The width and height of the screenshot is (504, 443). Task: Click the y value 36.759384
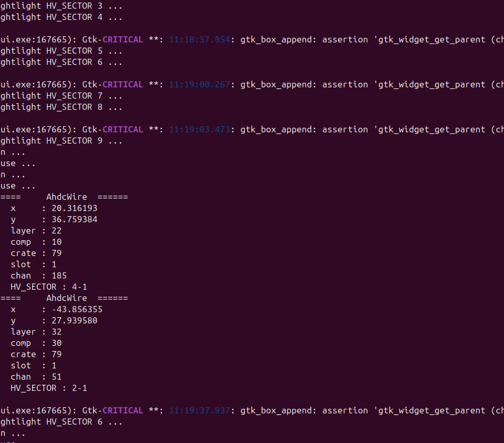click(x=74, y=219)
